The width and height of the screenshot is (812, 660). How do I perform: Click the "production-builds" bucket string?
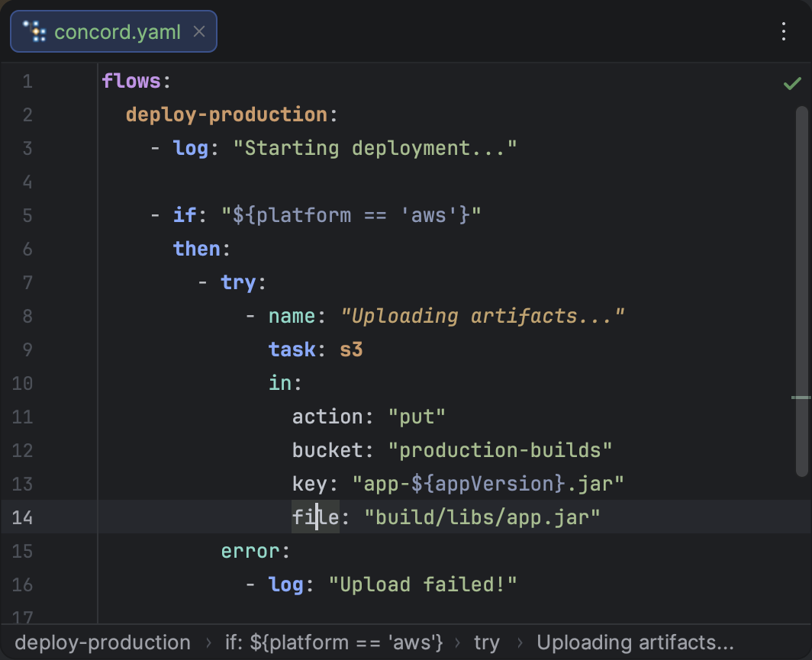click(x=506, y=450)
